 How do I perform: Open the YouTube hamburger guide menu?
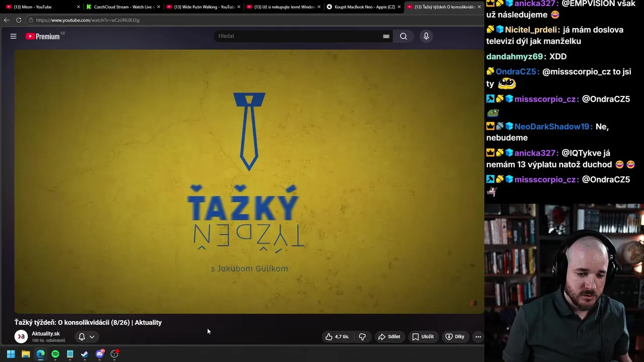(x=14, y=36)
